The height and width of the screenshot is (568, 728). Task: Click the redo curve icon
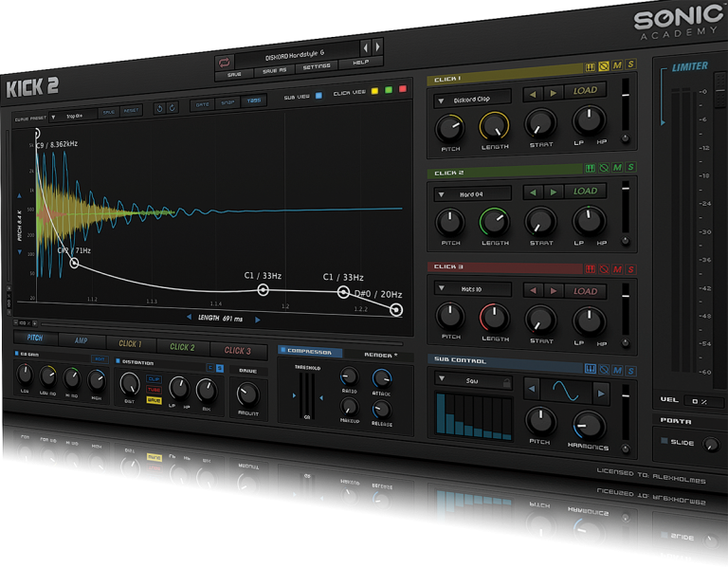click(x=173, y=107)
